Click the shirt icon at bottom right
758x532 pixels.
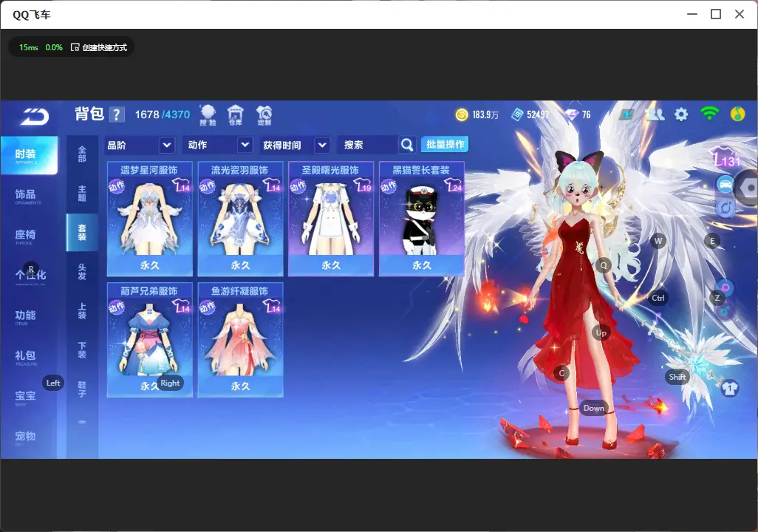(730, 388)
